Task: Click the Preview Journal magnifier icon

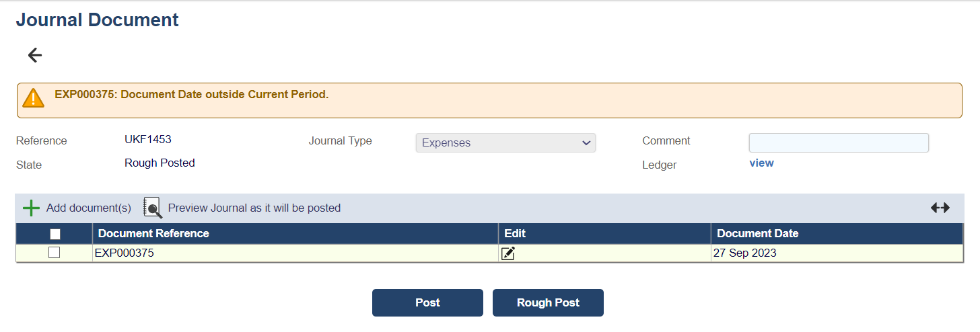Action: 153,208
